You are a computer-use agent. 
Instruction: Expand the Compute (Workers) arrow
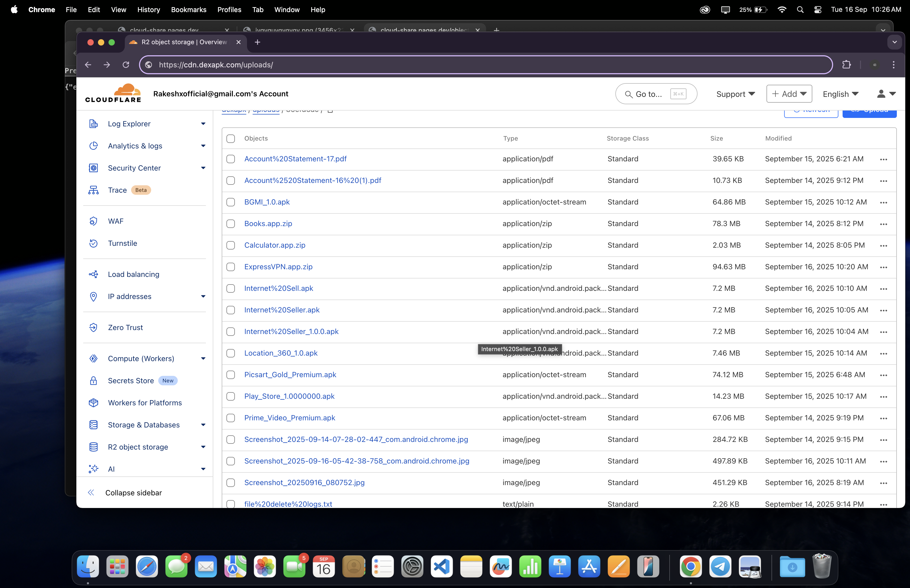tap(203, 358)
